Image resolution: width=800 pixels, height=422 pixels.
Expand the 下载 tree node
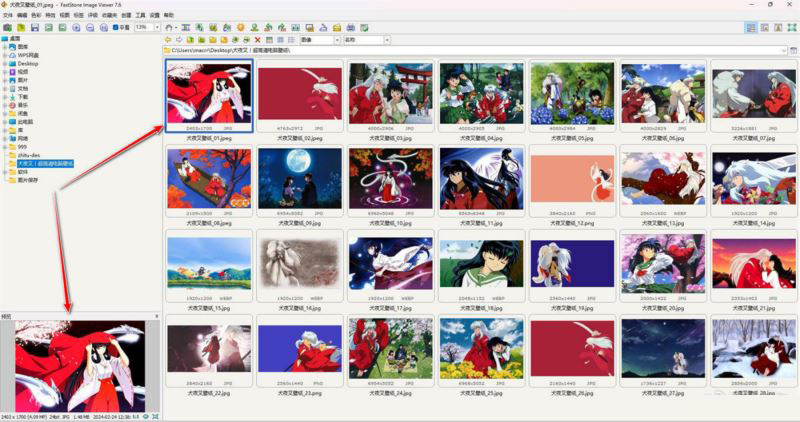tap(5, 97)
